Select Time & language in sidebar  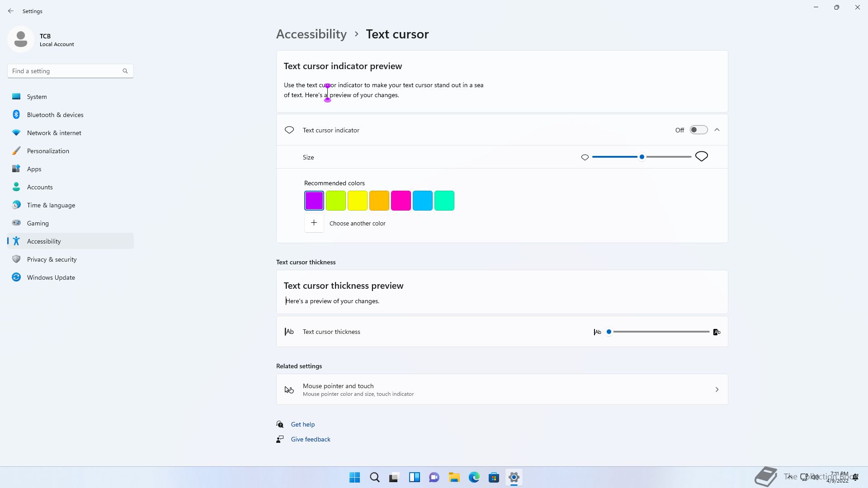(51, 205)
